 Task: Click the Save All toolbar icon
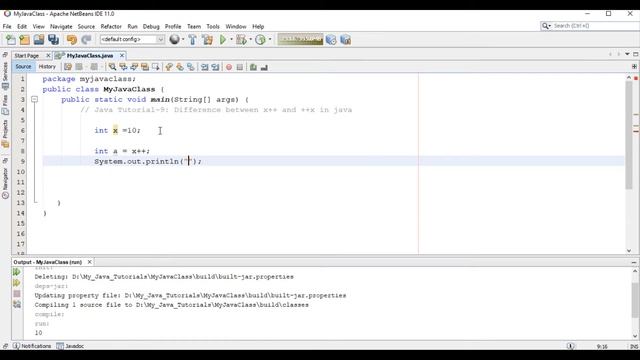click(53, 40)
